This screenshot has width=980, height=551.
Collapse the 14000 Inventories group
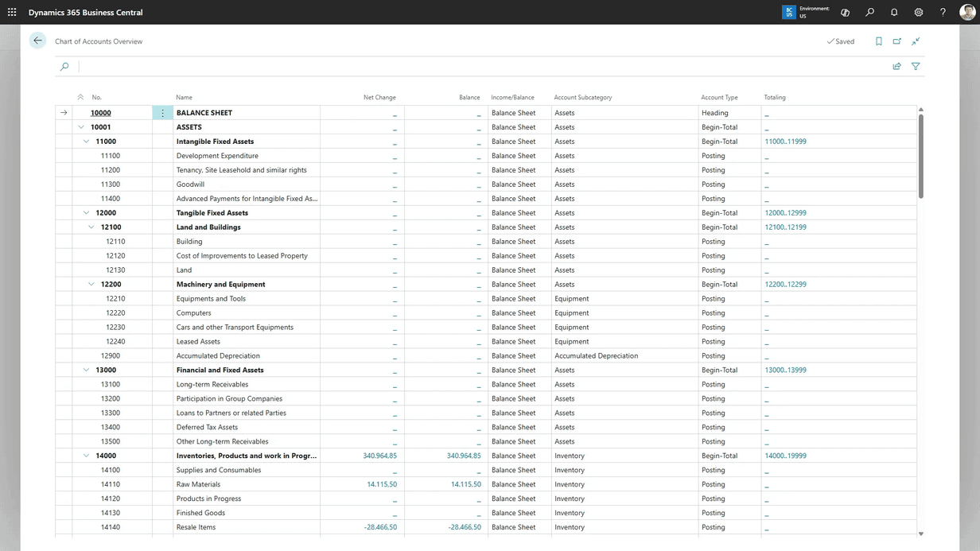(86, 456)
